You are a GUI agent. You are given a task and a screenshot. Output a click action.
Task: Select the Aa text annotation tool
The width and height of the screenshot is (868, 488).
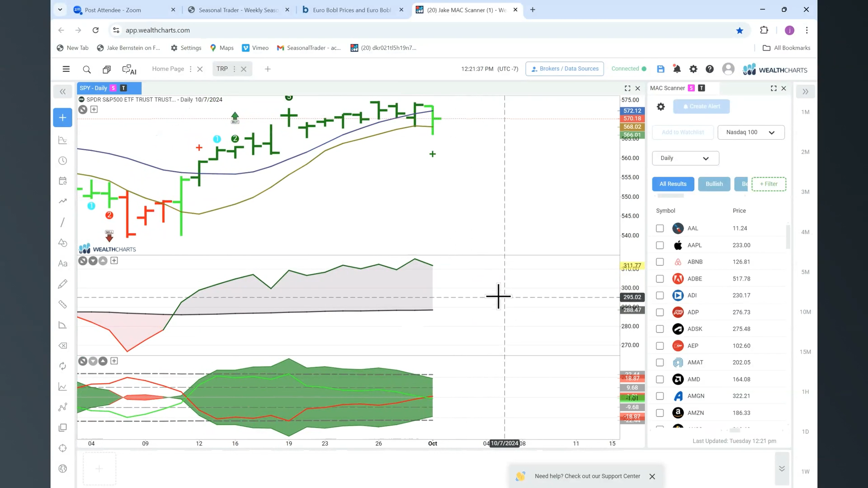point(63,263)
